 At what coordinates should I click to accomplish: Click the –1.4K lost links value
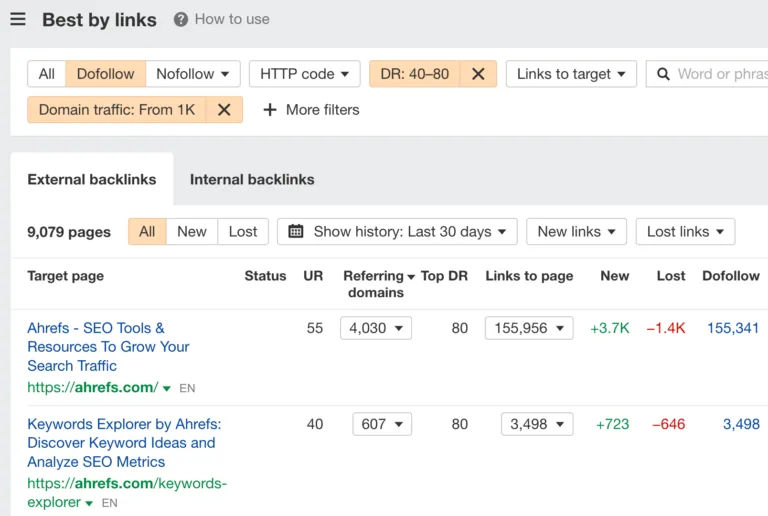[x=666, y=328]
